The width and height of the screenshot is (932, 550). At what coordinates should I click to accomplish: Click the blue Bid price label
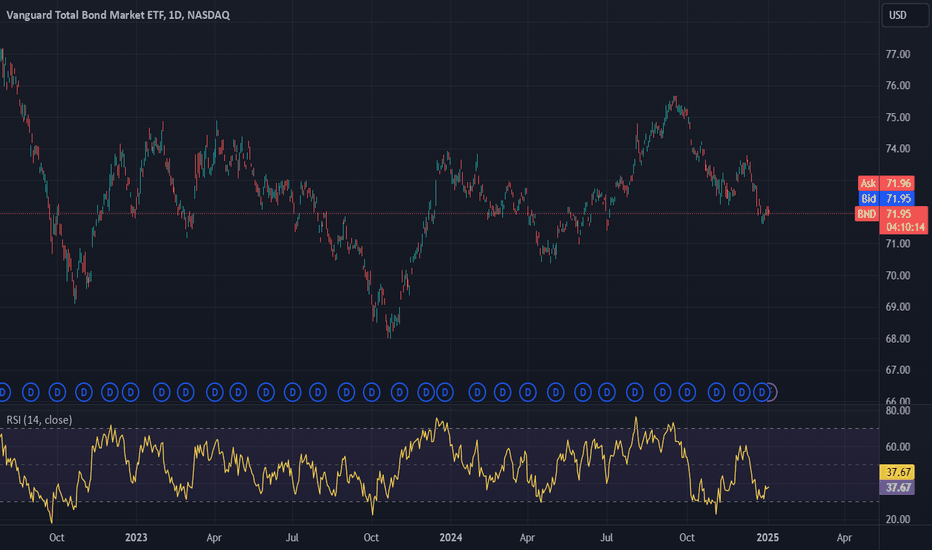coord(886,199)
